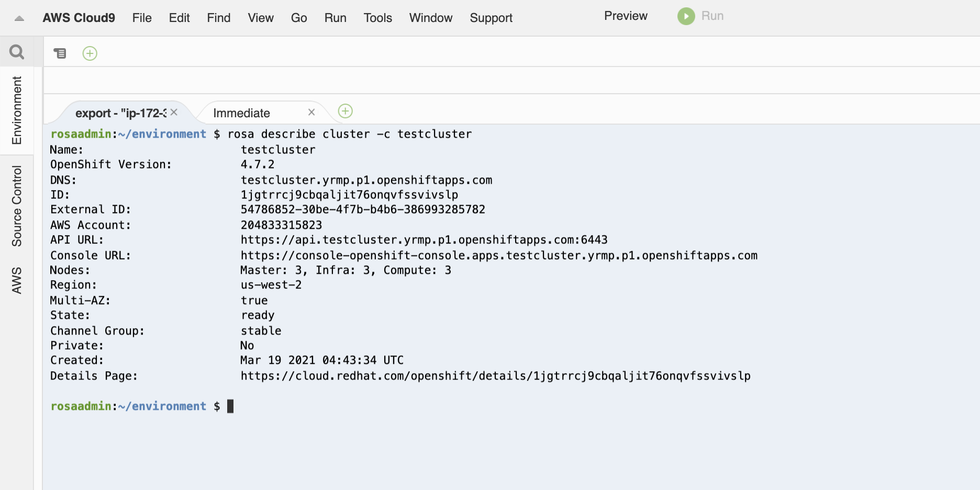Click the AWS Account number 204833315823

click(281, 225)
